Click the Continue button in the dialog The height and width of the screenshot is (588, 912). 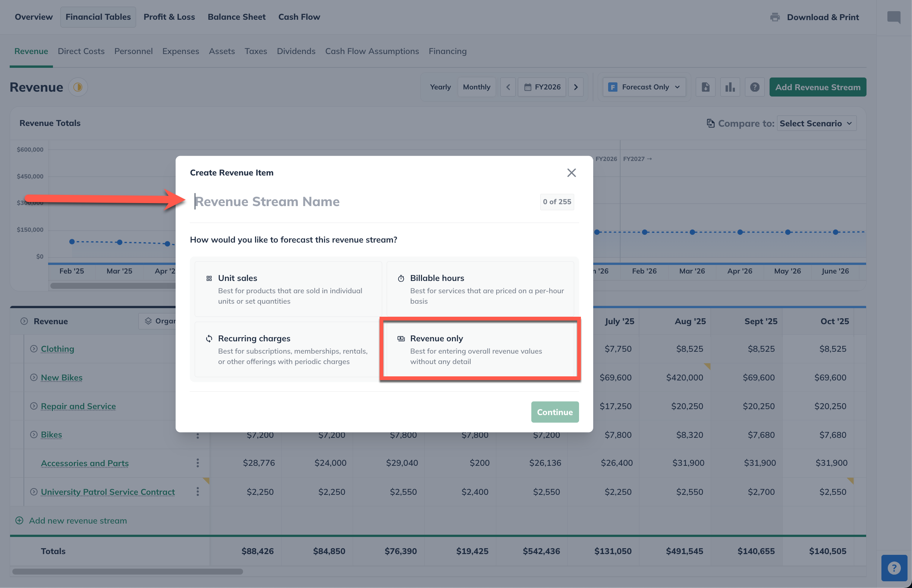[555, 412]
